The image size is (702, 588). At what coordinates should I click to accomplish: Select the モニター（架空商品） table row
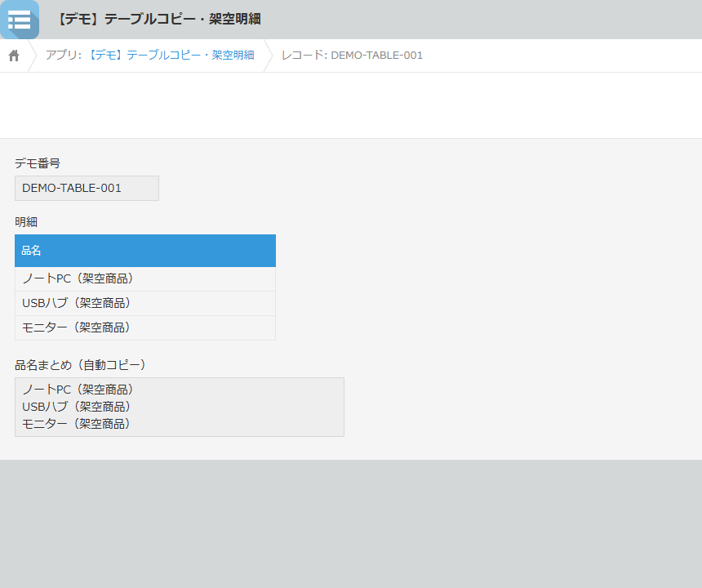point(145,327)
